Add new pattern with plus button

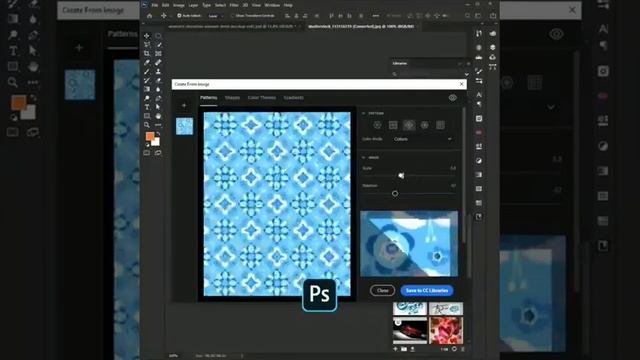tap(184, 106)
